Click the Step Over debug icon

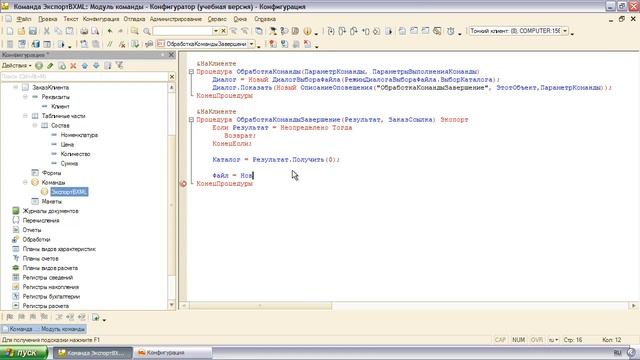(342, 31)
